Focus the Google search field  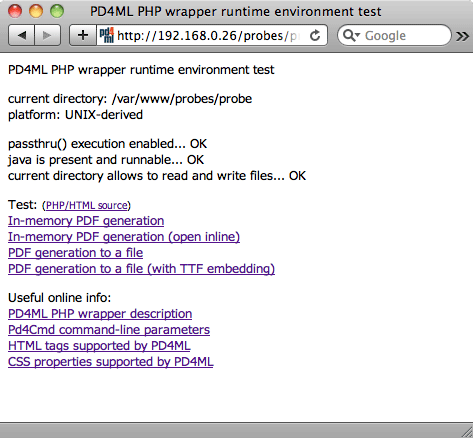tap(394, 35)
